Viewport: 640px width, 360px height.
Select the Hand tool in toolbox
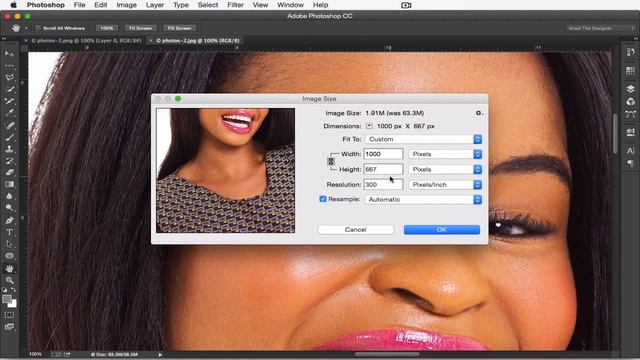9,269
